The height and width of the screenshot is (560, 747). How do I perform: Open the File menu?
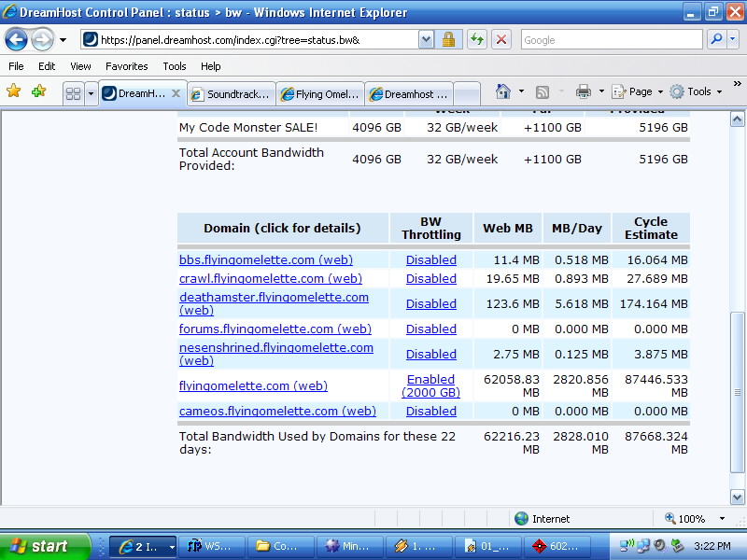(x=16, y=66)
